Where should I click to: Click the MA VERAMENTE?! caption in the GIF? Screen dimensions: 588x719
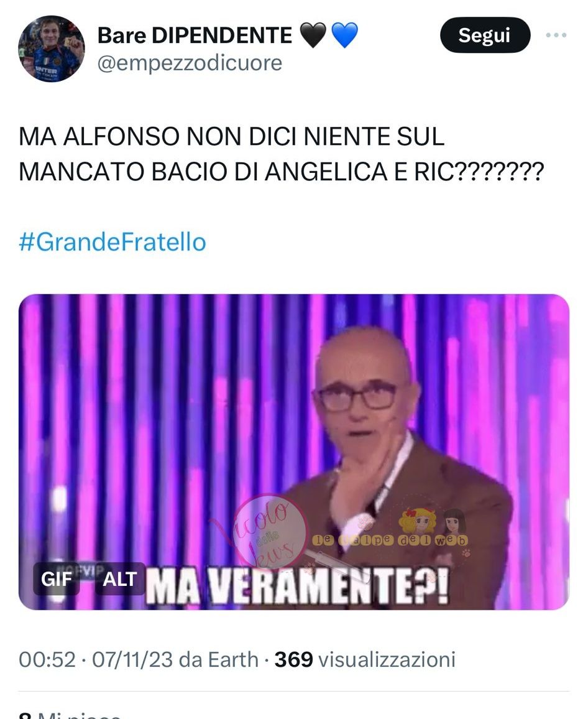298,587
